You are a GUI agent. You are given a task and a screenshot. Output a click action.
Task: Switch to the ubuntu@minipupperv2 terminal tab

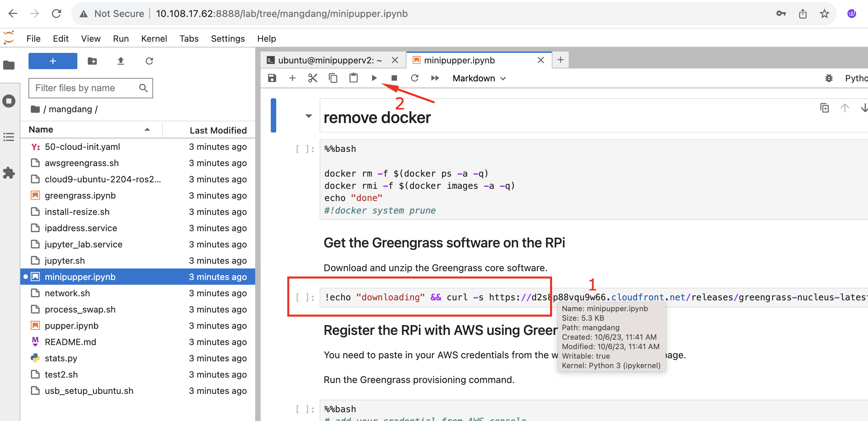(x=329, y=60)
